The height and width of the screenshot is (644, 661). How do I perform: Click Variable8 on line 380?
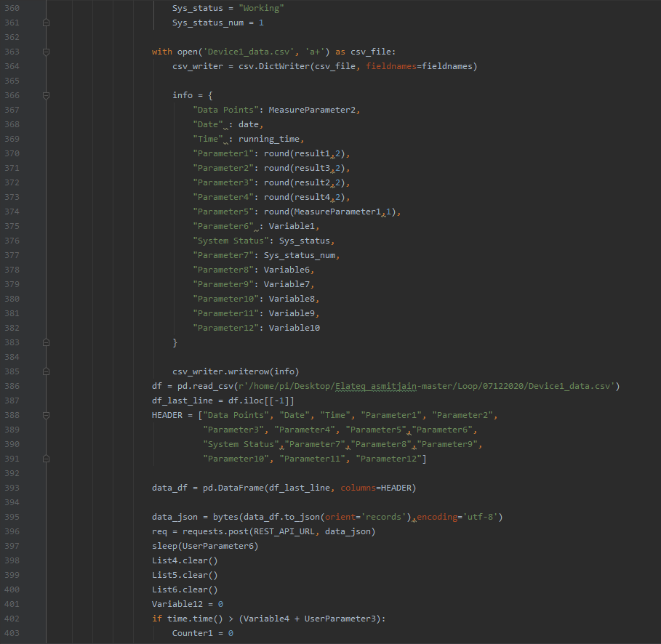coord(292,299)
